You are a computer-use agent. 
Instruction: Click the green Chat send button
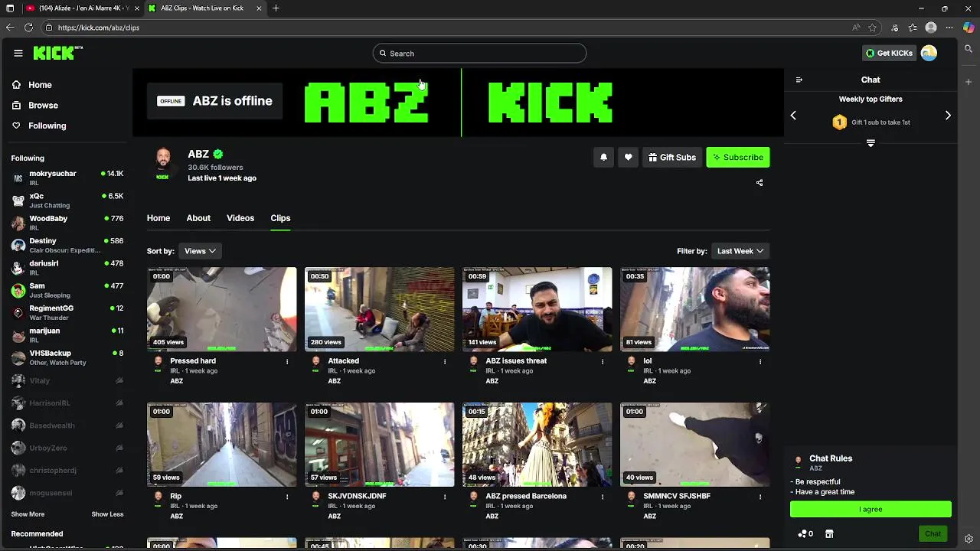pos(933,533)
